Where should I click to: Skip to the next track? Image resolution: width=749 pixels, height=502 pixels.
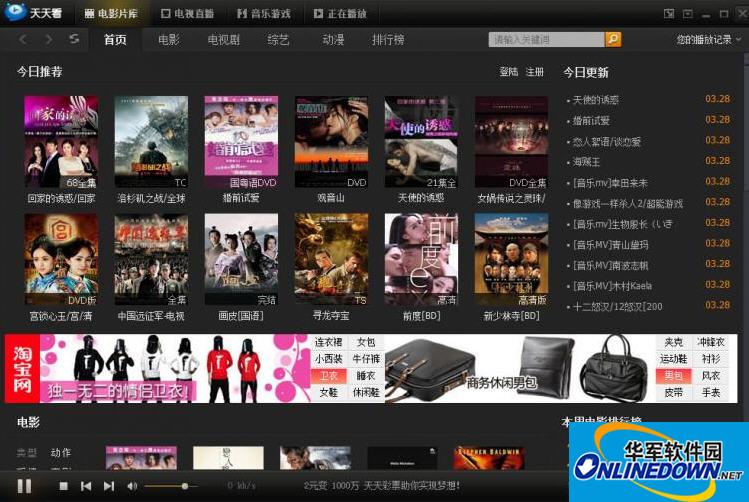[109, 486]
